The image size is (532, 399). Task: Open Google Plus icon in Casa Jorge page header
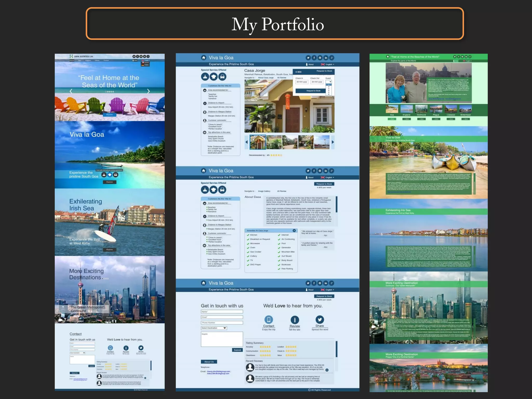point(332,58)
